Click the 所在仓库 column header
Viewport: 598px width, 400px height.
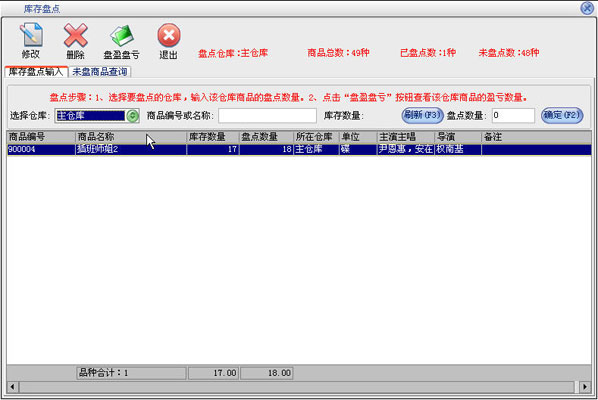[316, 137]
